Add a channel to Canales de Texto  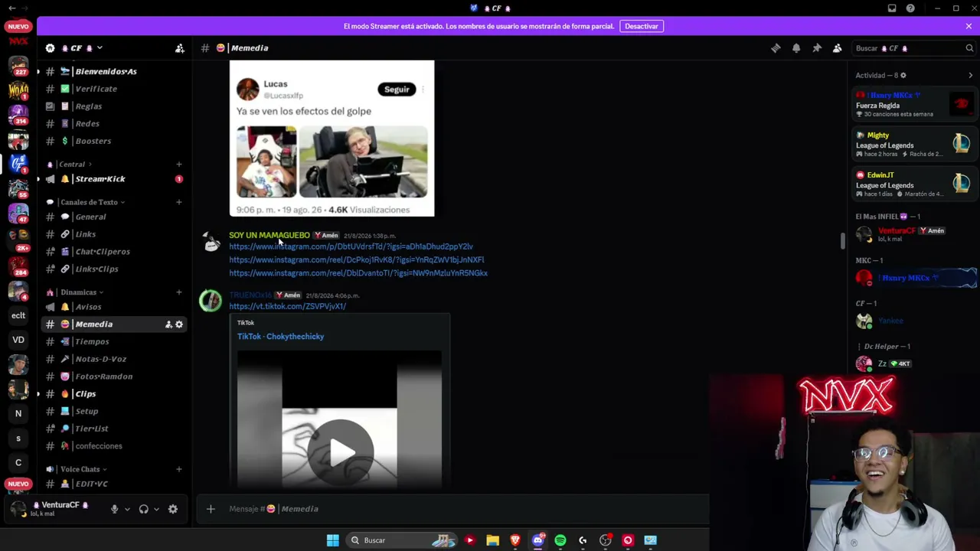[179, 202]
